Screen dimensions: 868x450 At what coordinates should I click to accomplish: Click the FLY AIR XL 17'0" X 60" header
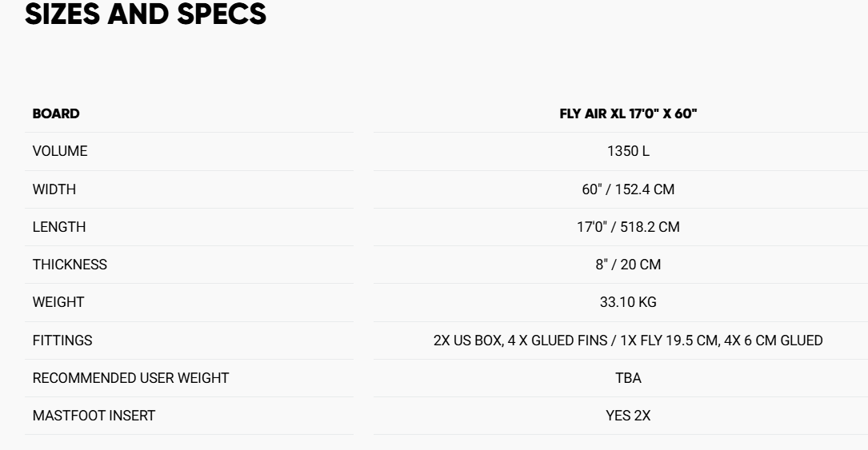point(628,113)
